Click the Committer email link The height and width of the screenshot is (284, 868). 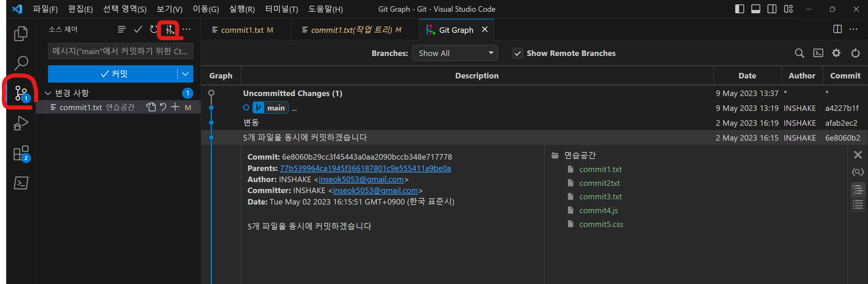point(375,190)
